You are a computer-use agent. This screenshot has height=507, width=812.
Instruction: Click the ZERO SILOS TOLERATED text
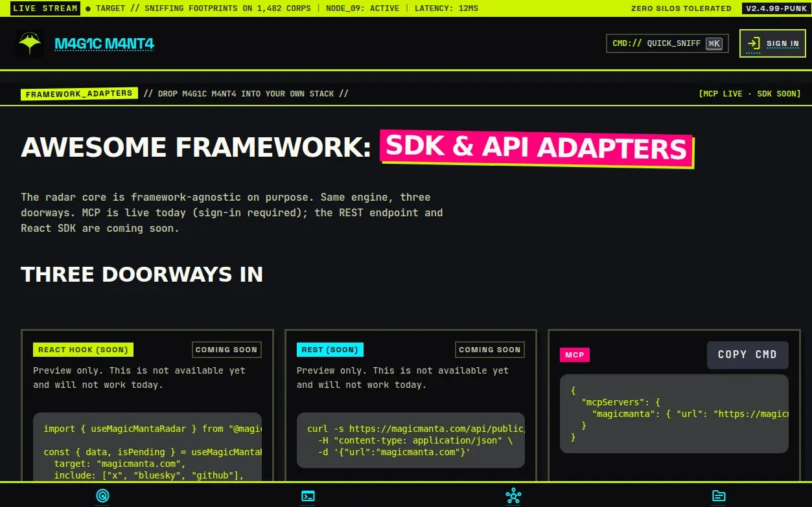681,8
